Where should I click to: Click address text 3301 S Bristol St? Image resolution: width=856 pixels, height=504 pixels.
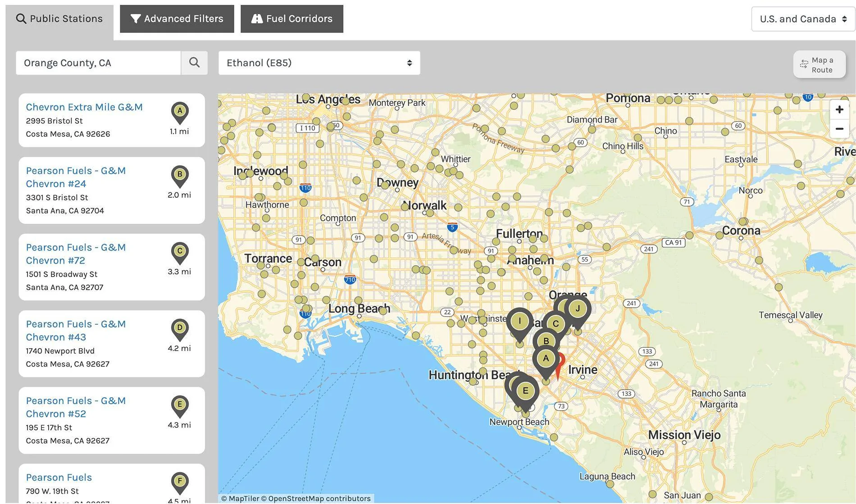57,197
